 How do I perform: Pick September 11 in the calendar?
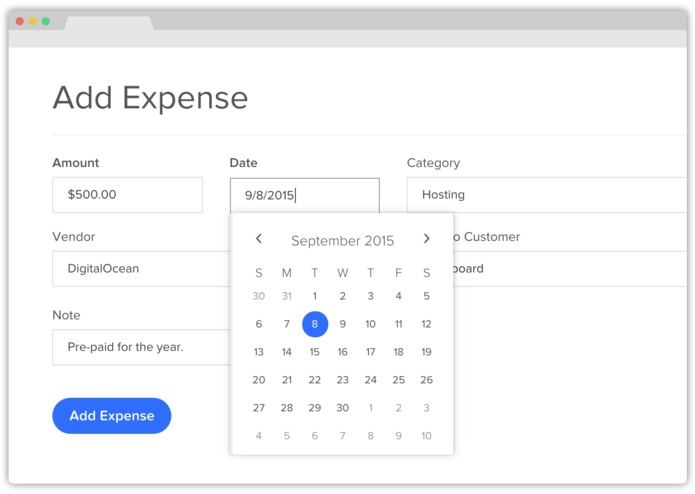398,324
